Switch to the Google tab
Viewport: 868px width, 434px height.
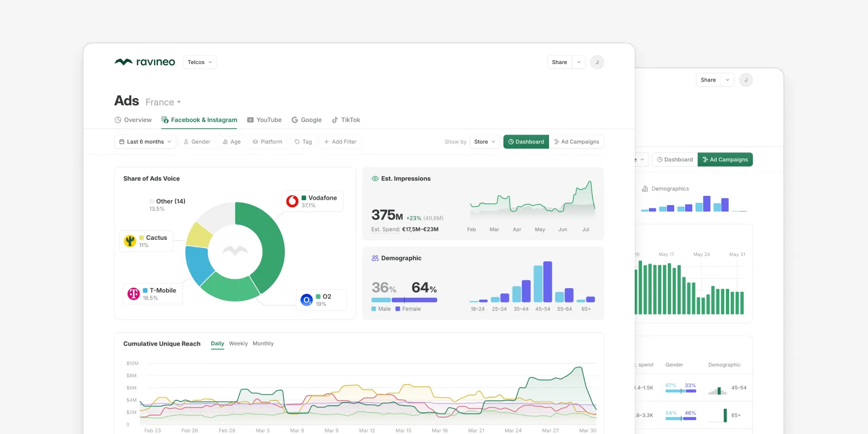click(307, 120)
